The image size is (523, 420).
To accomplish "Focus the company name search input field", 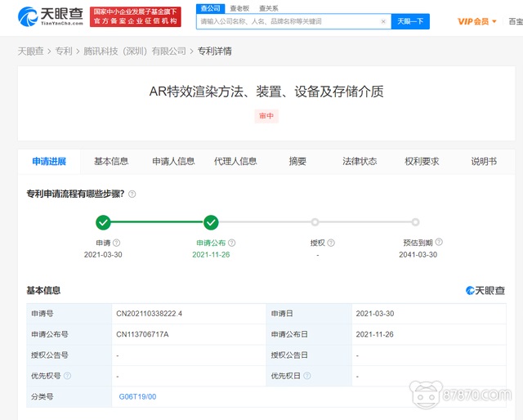I will (x=286, y=21).
